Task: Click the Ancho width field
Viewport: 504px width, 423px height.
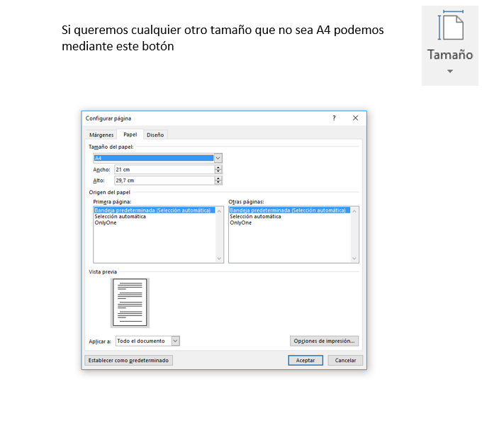Action: point(164,169)
